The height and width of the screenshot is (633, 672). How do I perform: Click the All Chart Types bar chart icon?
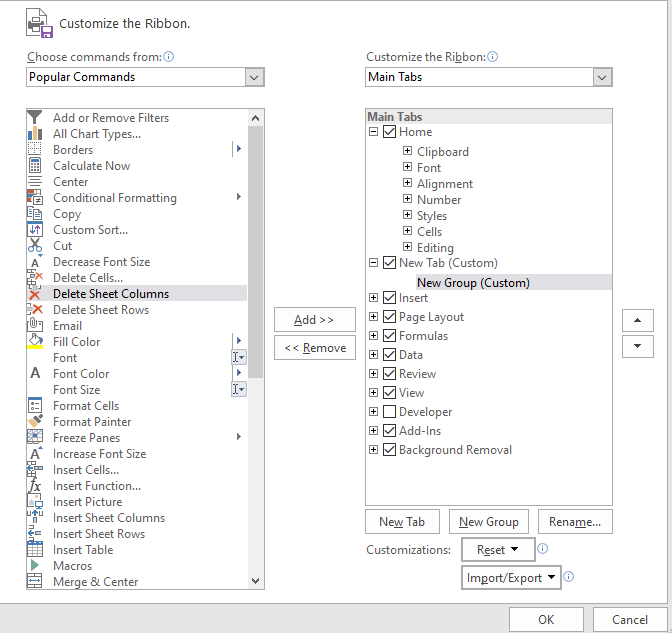35,133
